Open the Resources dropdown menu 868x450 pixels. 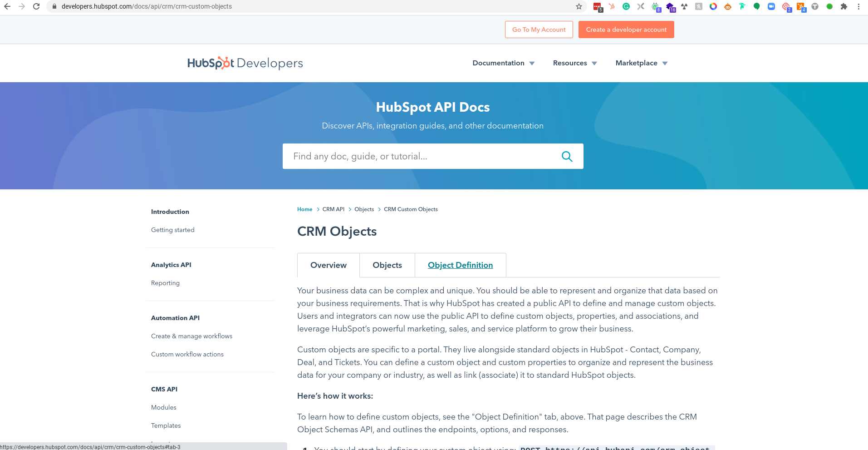[574, 63]
